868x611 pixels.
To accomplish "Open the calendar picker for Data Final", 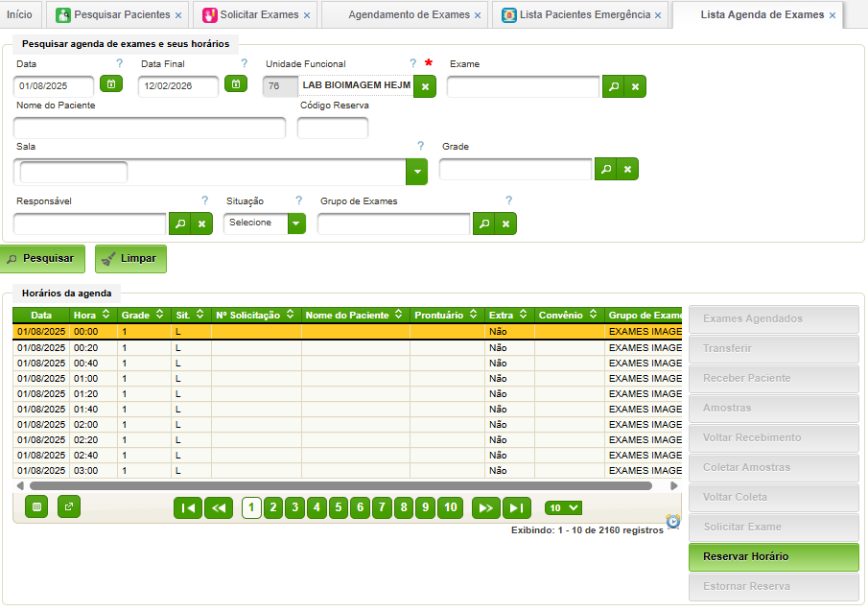I will [x=236, y=84].
